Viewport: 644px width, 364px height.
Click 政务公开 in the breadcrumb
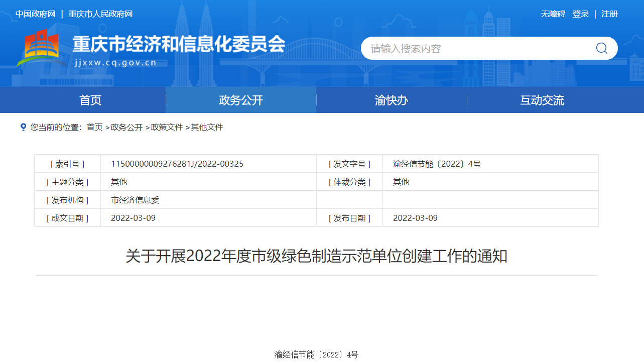click(126, 128)
